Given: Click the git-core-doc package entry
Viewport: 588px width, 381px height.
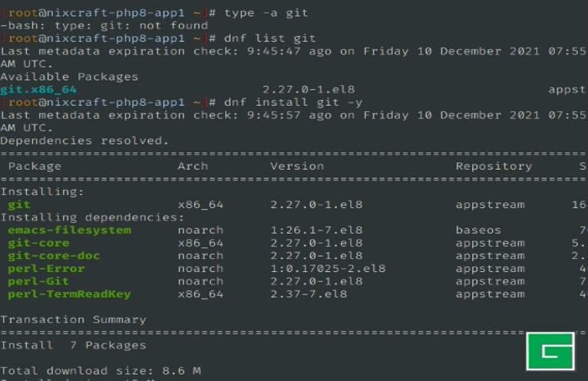Looking at the screenshot, I should coord(54,256).
